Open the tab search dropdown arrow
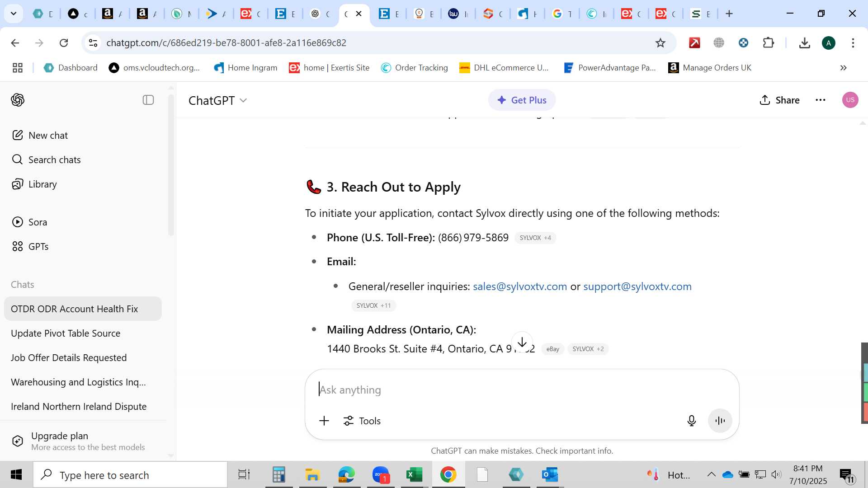Screen dimensions: 868x488 point(14,14)
